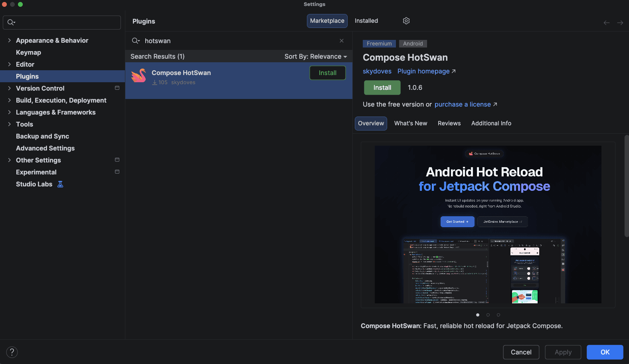Navigate back with the left arrow
Screen dimensions: 629x364
click(607, 23)
